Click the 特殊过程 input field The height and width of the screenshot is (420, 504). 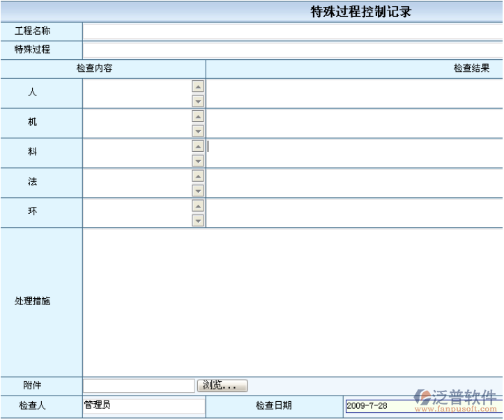click(x=293, y=50)
